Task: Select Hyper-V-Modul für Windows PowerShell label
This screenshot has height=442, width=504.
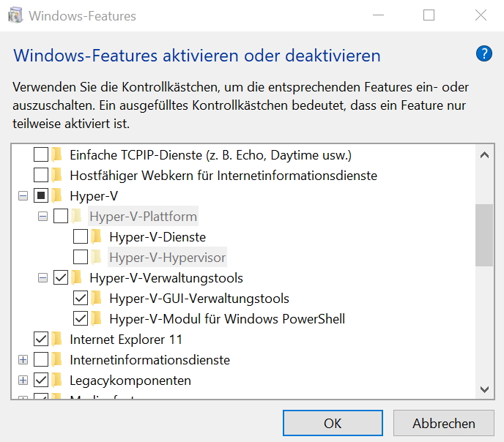Action: pyautogui.click(x=227, y=319)
